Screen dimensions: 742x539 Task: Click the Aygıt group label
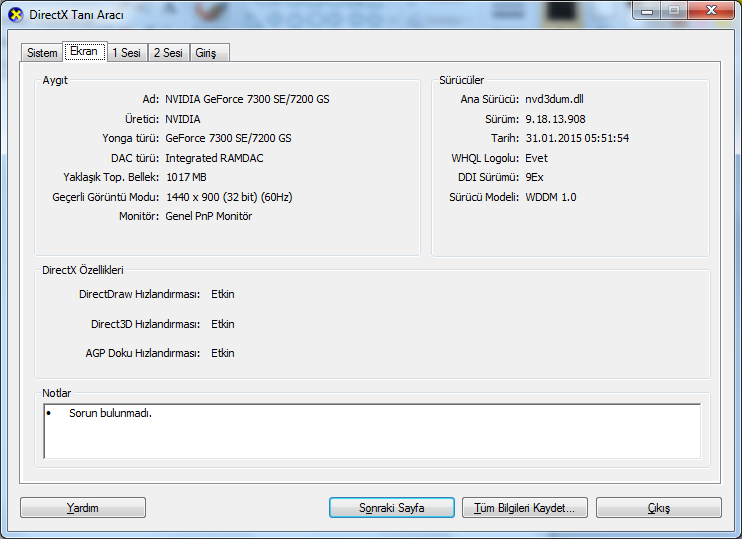coord(55,80)
